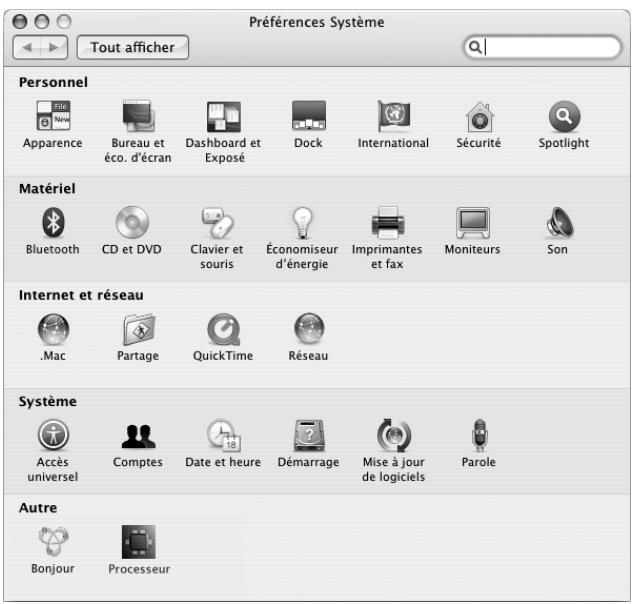Go back with the left arrow button
The image size is (634, 604).
(27, 47)
